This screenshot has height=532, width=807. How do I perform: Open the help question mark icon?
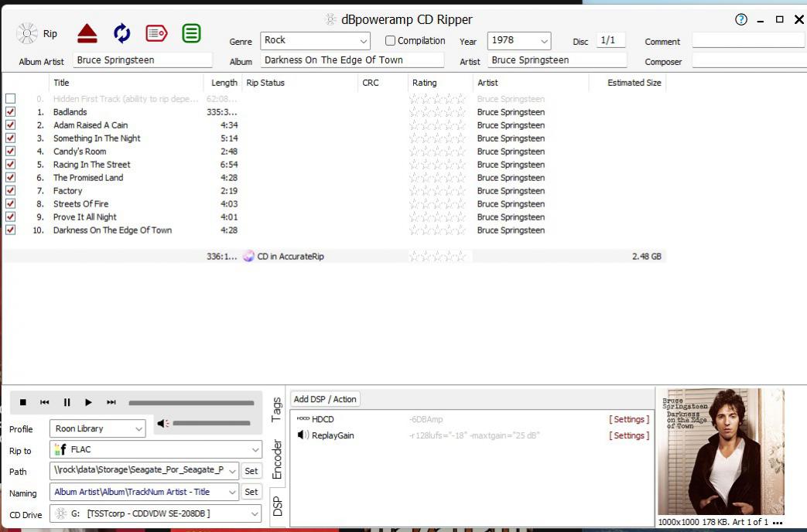pos(741,19)
